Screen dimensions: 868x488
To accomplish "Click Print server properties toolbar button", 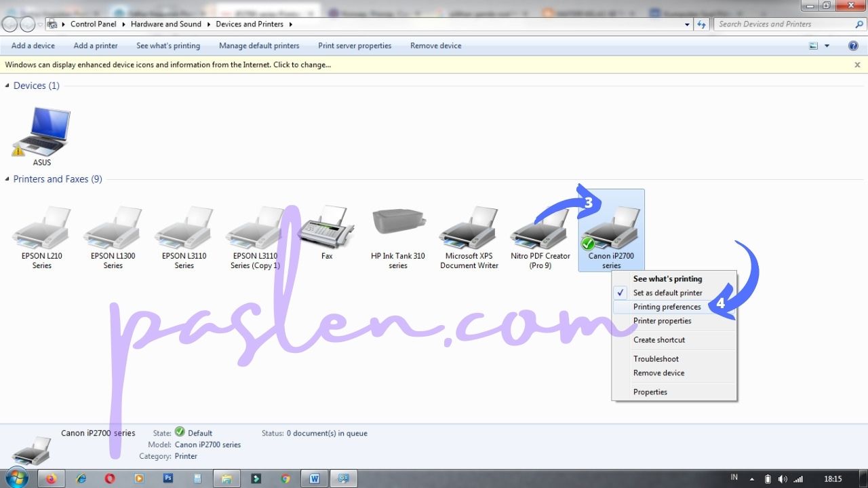I will (355, 45).
